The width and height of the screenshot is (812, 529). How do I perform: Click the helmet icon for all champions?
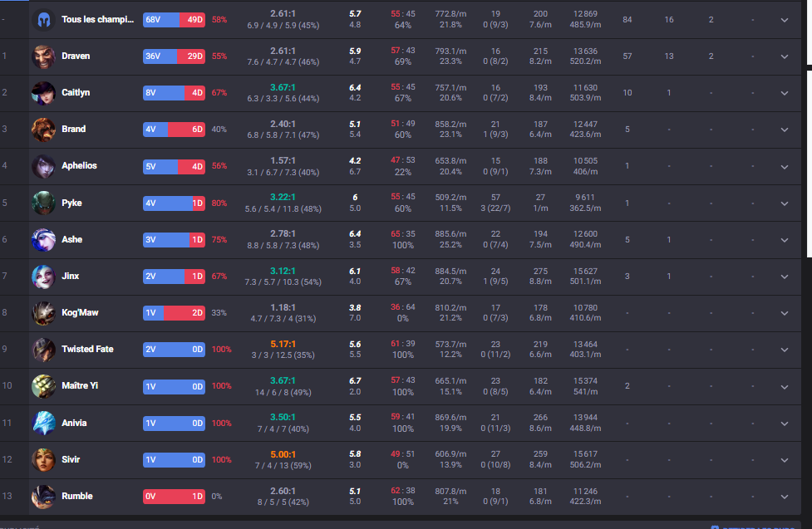pyautogui.click(x=43, y=20)
